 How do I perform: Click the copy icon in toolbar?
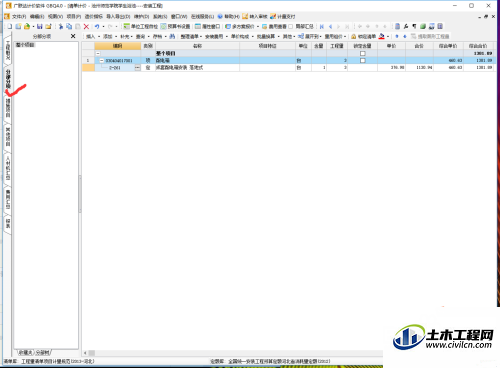(69, 26)
